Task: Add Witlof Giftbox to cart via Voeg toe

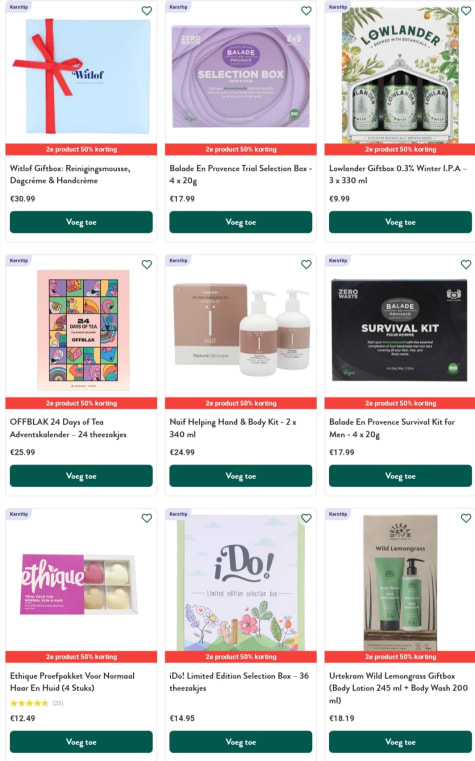Action: point(81,222)
